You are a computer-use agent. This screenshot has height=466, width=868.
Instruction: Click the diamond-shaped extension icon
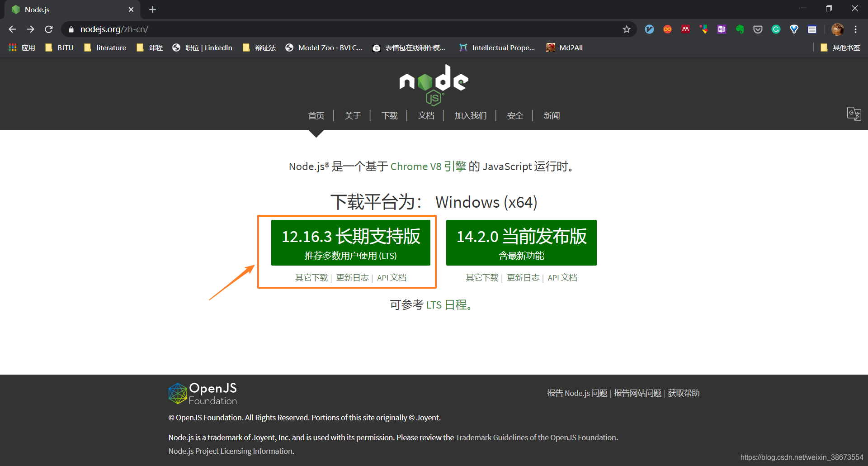[794, 29]
